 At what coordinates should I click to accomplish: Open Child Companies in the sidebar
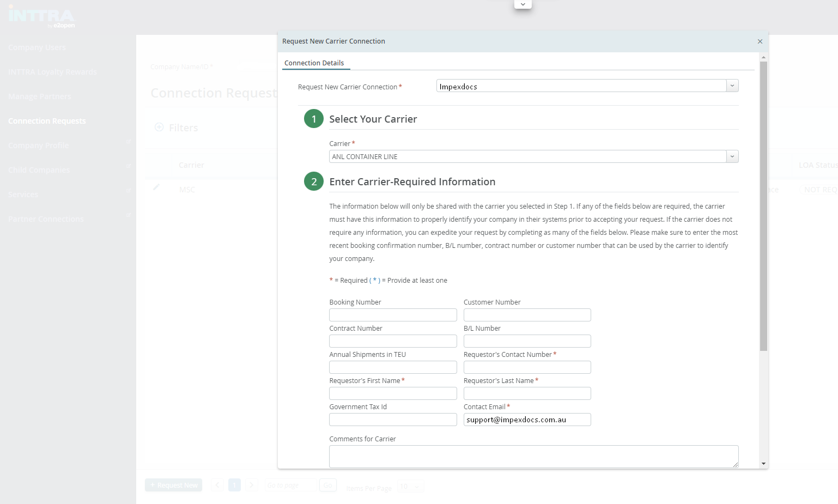(39, 170)
